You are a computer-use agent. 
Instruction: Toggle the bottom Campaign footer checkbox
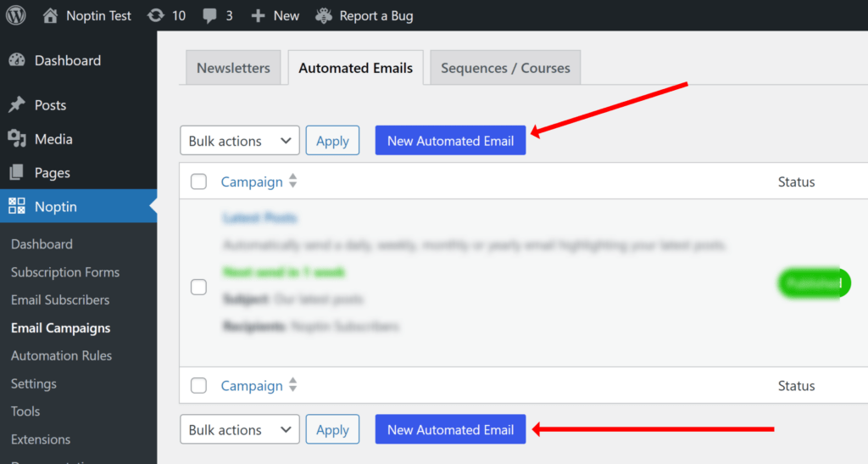click(198, 386)
